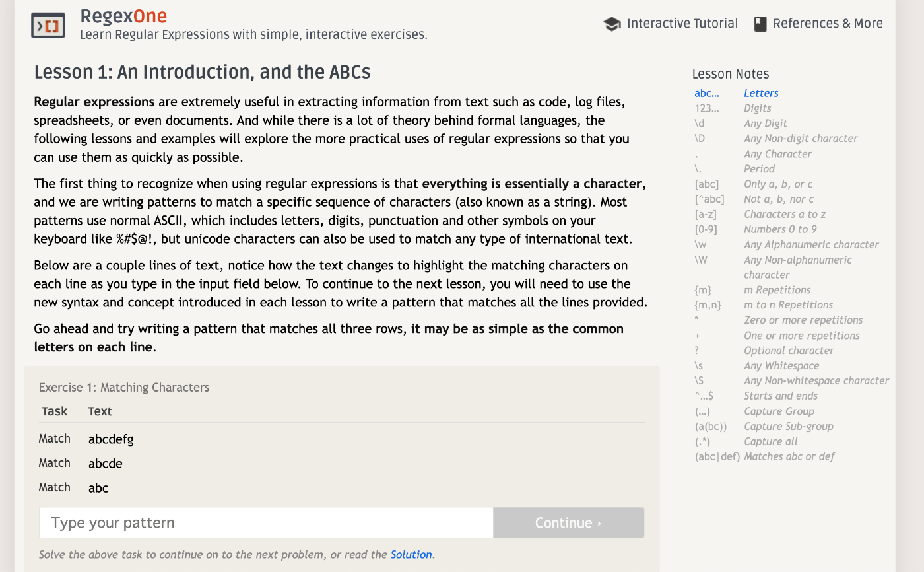This screenshot has height=572, width=924.
Task: Open the Optional character lesson note
Action: (789, 351)
